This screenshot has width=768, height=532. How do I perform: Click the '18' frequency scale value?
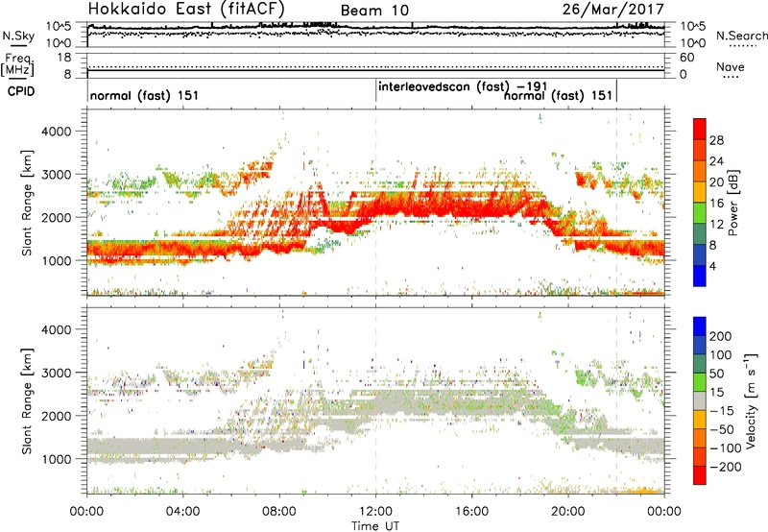pos(63,58)
